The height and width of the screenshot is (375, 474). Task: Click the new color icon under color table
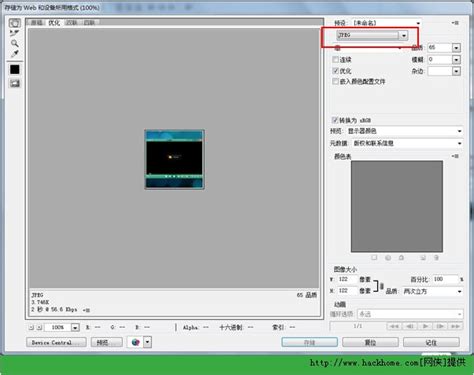pyautogui.click(x=423, y=258)
